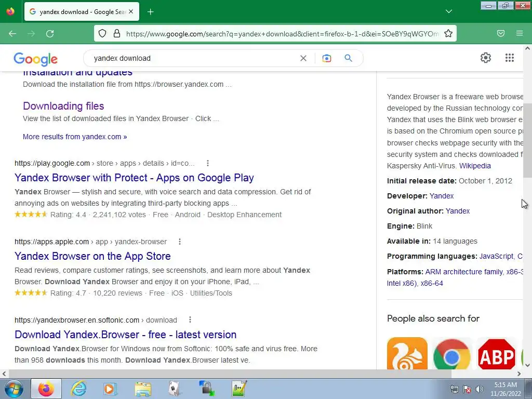Click the Firefox logo in the tab bar

[10, 11]
